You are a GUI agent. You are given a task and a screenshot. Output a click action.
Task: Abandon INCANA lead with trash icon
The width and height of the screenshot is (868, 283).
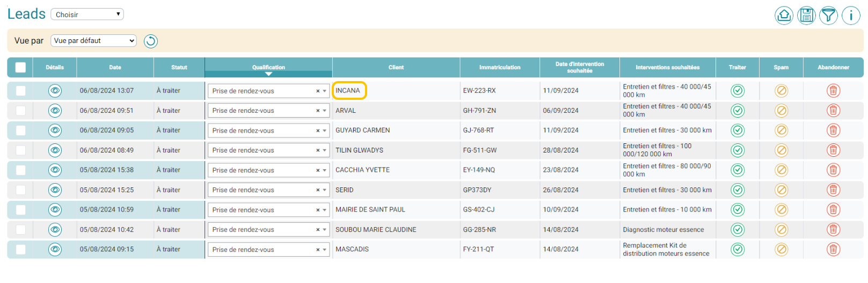(833, 91)
